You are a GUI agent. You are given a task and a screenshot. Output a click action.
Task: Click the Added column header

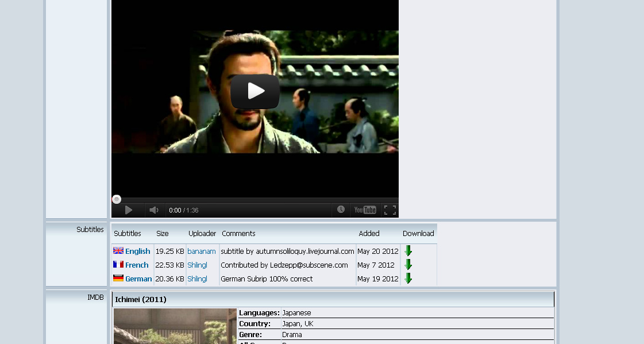(369, 234)
